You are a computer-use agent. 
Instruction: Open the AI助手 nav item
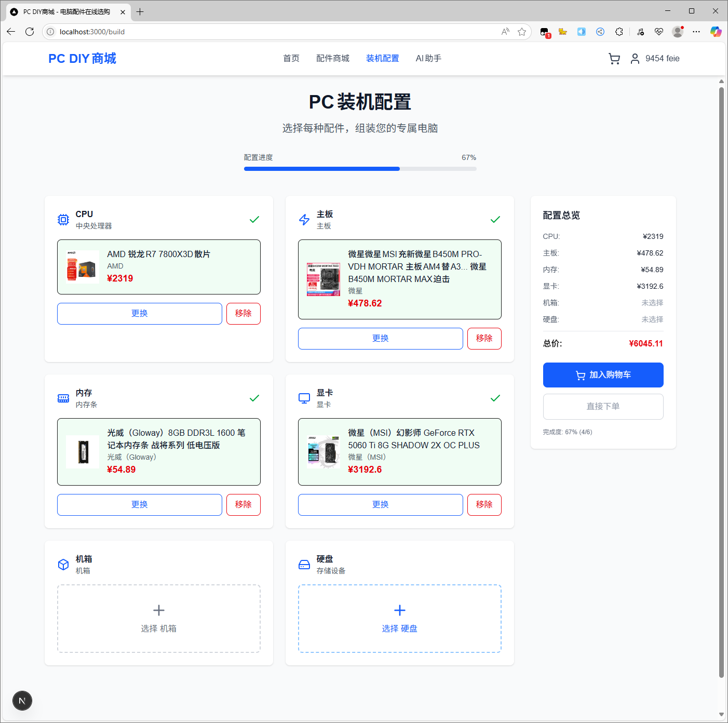coord(428,59)
